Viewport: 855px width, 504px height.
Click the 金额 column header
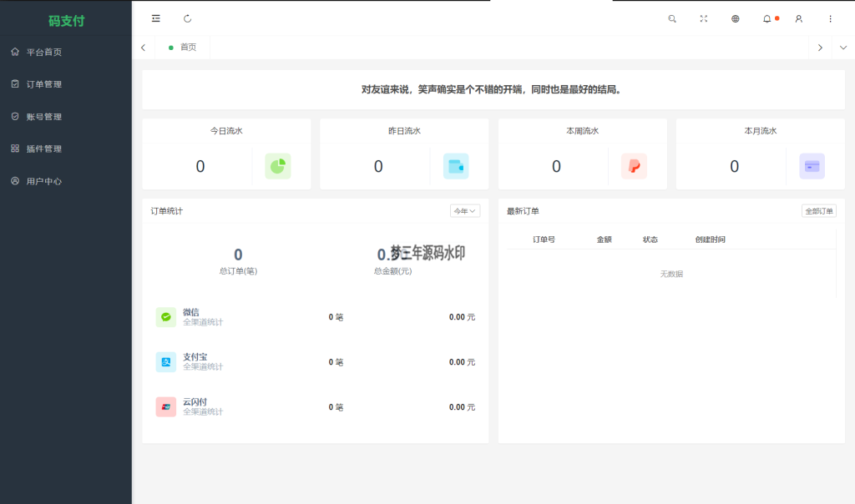coord(604,239)
